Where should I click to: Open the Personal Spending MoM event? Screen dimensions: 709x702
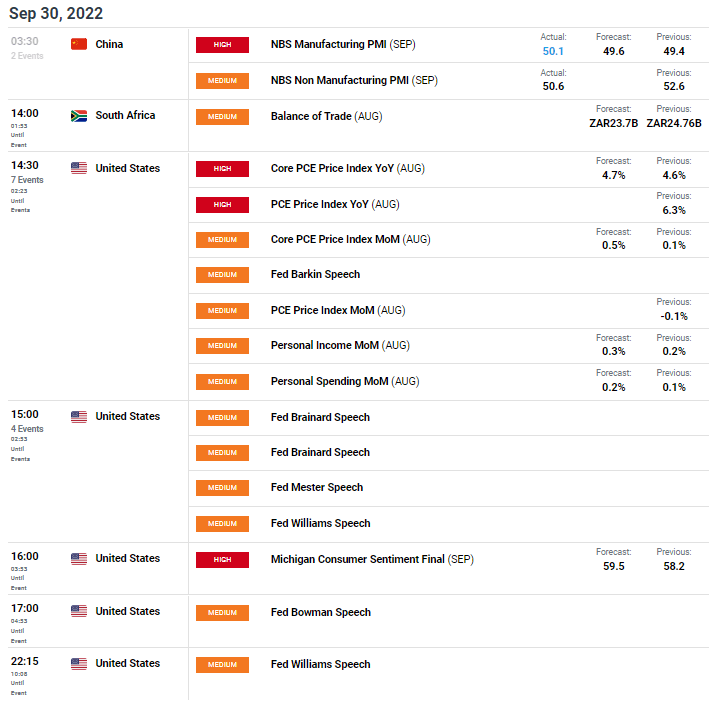(x=345, y=381)
